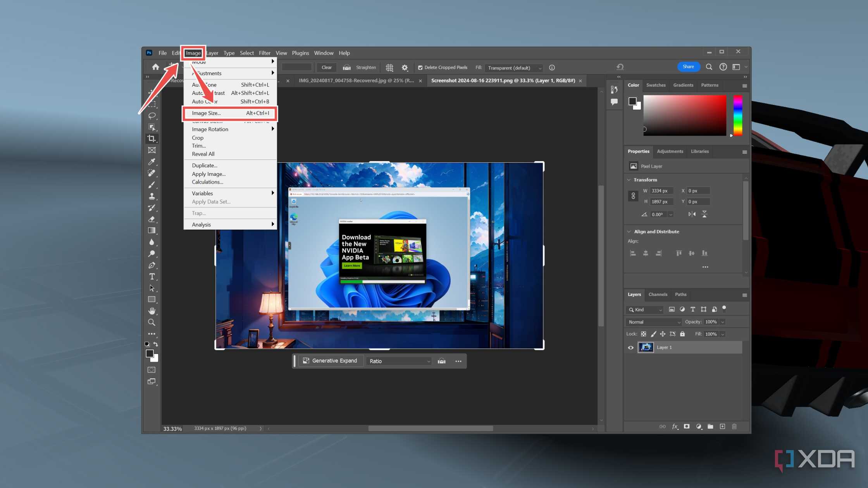Hide Layer 1 using eye icon
Image resolution: width=868 pixels, height=488 pixels.
pyautogui.click(x=630, y=347)
